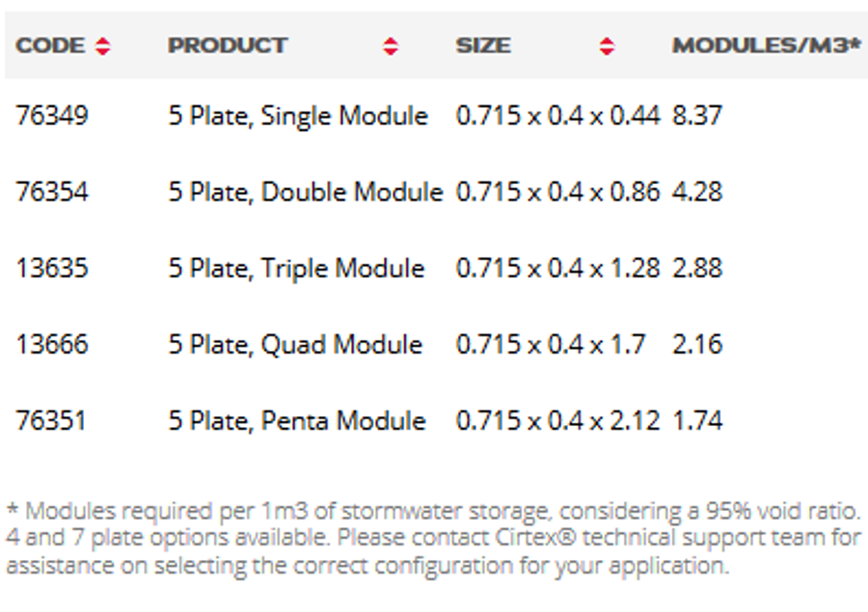The height and width of the screenshot is (612, 868).
Task: Select the sort icon beside the SIZE header
Action: tap(606, 45)
